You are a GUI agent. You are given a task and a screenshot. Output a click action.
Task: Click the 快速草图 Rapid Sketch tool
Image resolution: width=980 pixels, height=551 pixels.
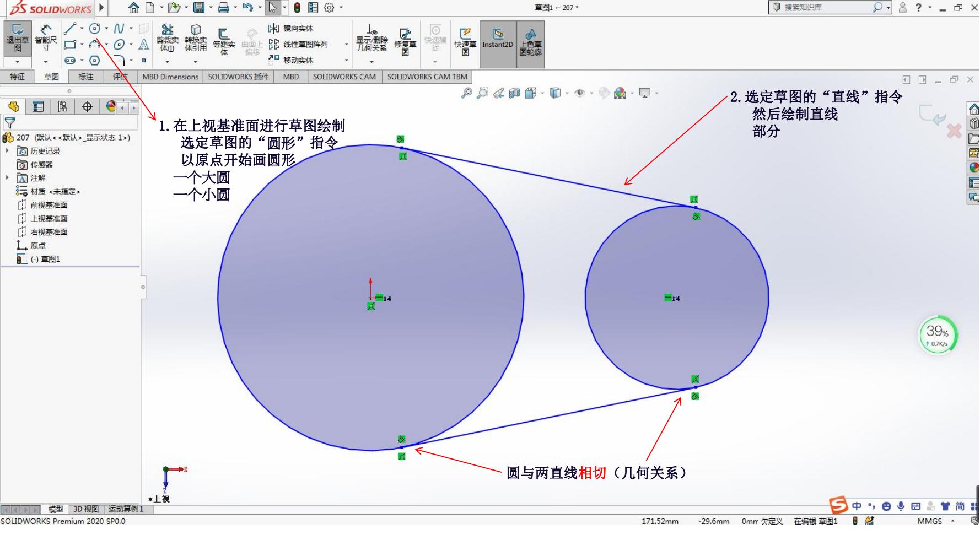click(465, 41)
